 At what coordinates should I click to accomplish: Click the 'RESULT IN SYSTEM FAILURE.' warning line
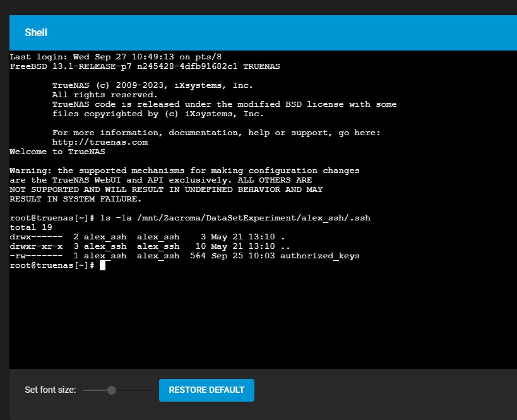(x=76, y=199)
